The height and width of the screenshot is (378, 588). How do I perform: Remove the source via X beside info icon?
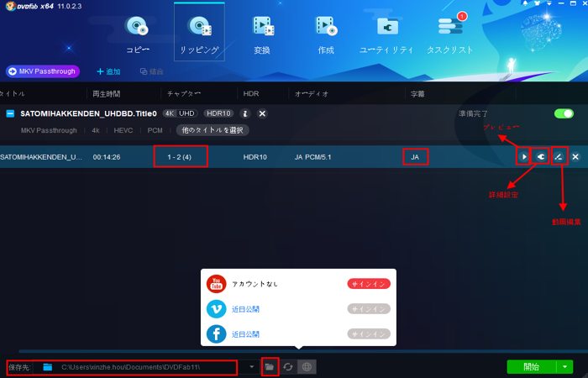coord(262,113)
